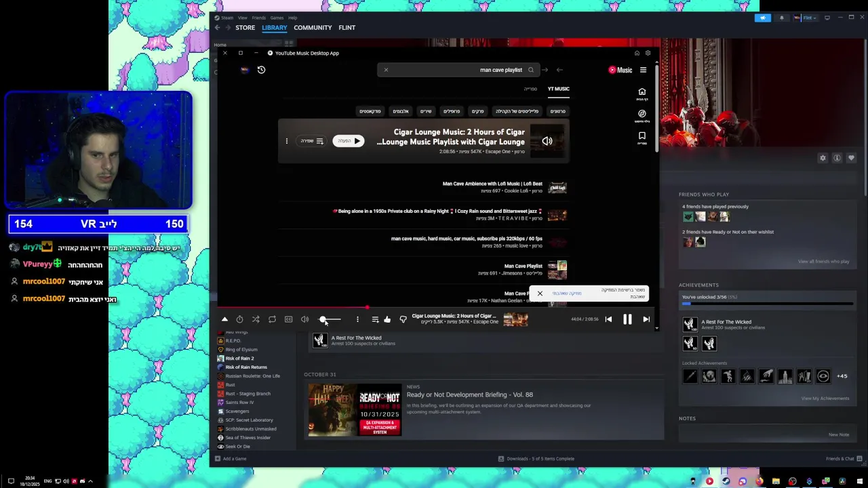Screen dimensions: 868x488
Task: Open View all friends who play link
Action: 823,262
